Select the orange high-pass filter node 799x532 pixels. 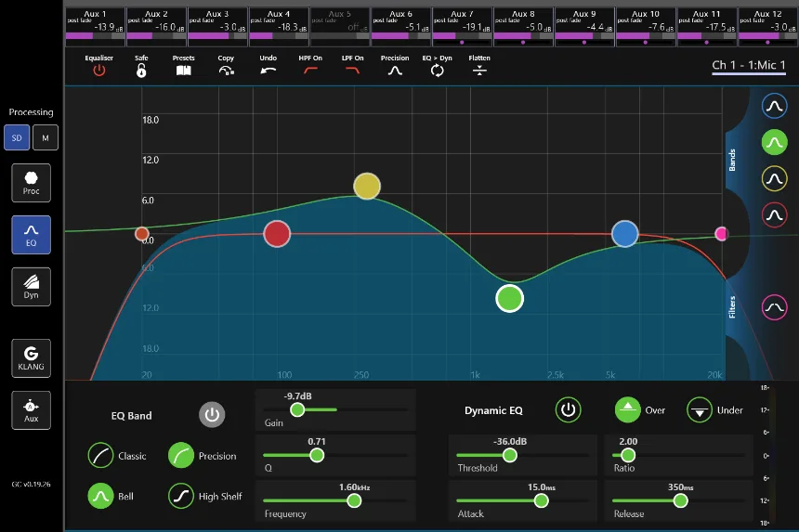coord(141,234)
